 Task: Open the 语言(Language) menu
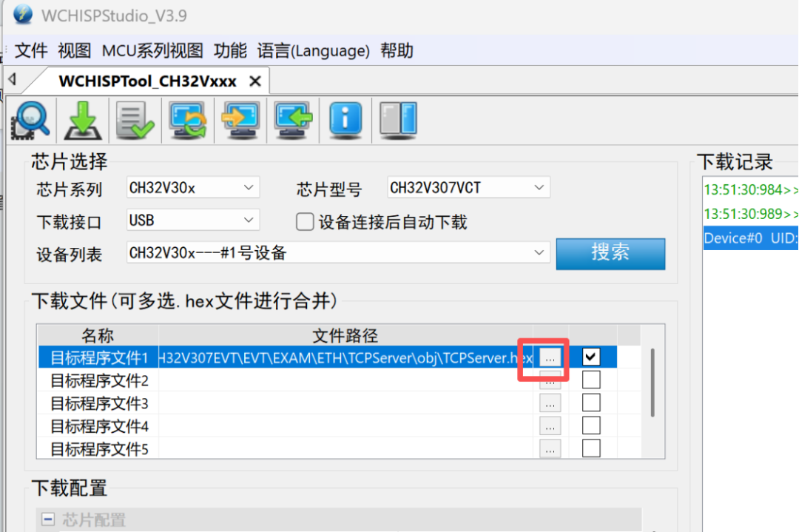tap(314, 50)
